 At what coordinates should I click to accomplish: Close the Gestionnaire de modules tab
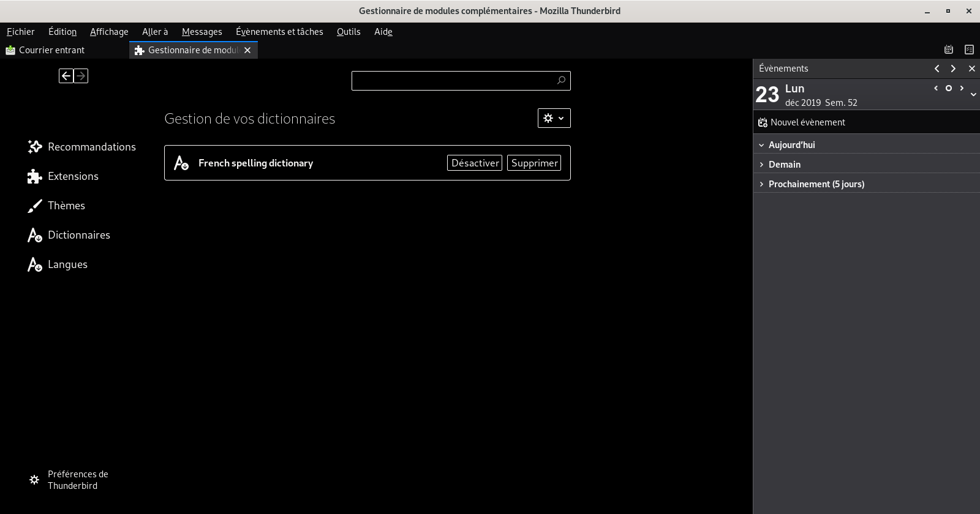pyautogui.click(x=247, y=50)
